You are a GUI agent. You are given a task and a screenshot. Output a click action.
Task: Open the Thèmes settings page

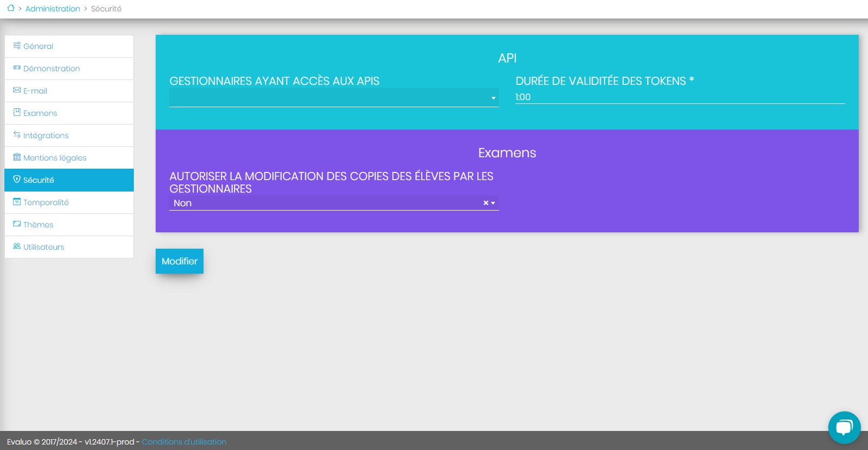tap(38, 225)
